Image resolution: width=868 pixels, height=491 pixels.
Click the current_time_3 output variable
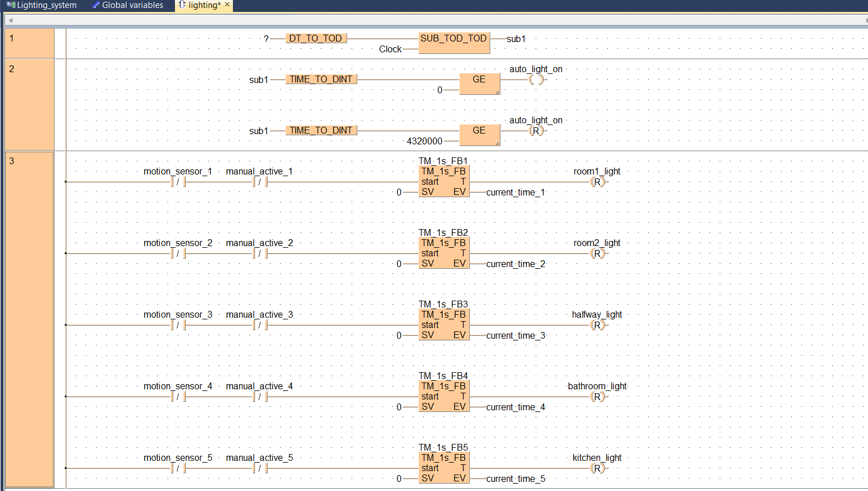(x=515, y=336)
